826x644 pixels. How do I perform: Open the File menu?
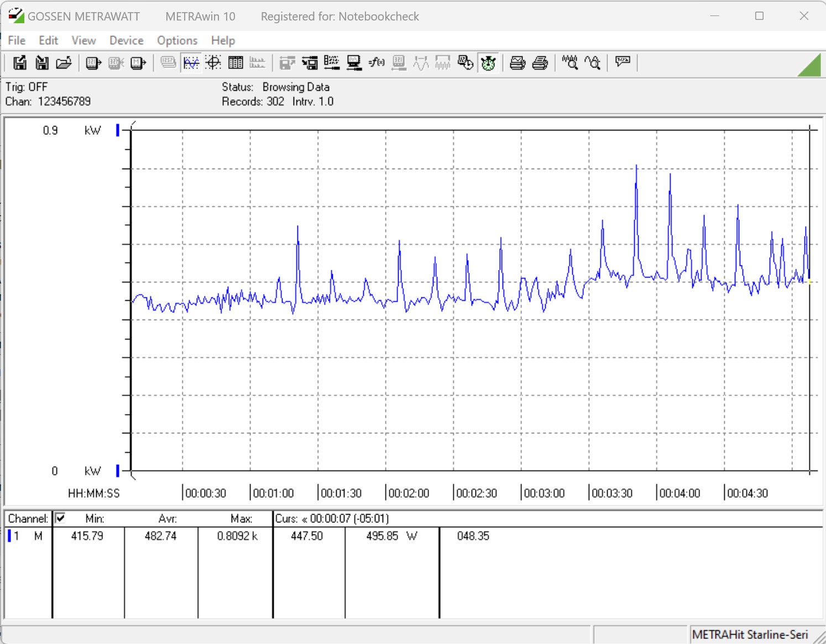pyautogui.click(x=17, y=40)
